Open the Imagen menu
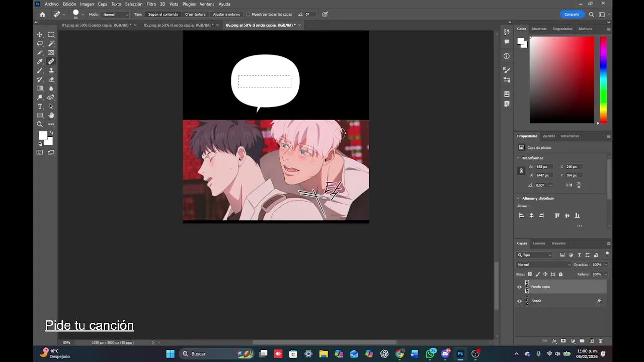Screen dimensions: 644x362 (87, 4)
